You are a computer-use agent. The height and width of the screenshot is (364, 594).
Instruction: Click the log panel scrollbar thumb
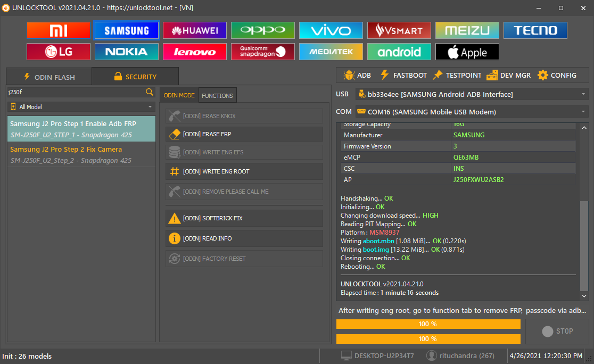(x=584, y=245)
